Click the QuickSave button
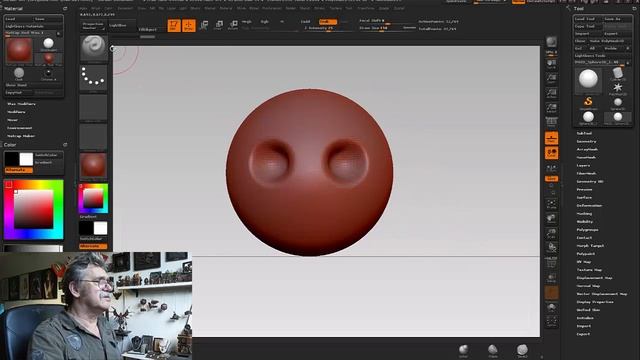640x360 pixels. click(456, 1)
